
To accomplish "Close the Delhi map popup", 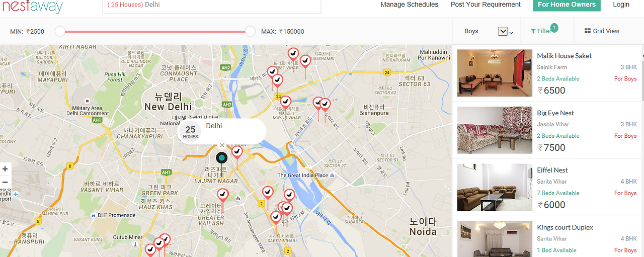I will [222, 145].
